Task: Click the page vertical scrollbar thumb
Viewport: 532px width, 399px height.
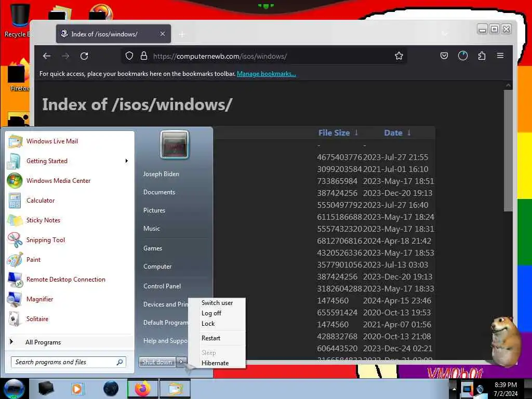Action: 508,150
